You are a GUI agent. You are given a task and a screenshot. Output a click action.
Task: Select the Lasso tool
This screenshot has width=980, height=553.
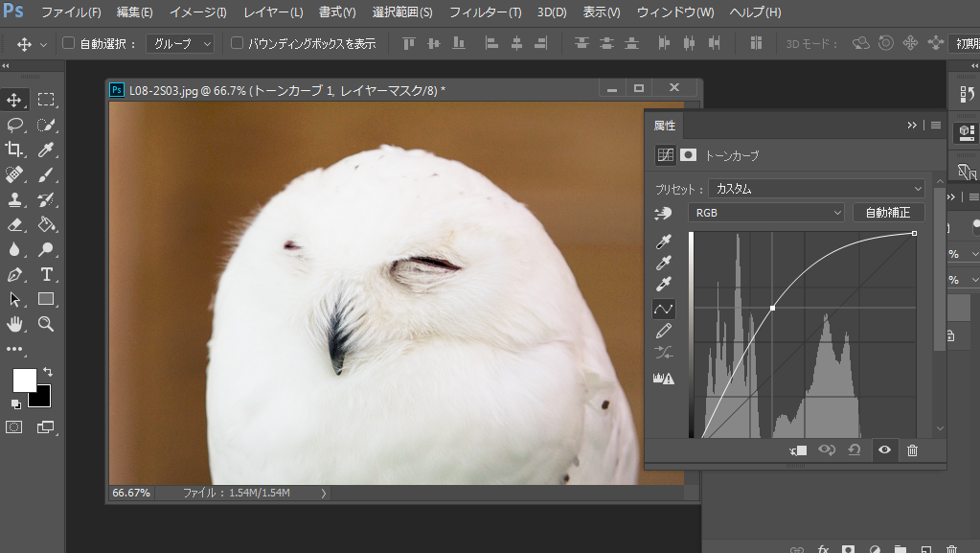(14, 125)
